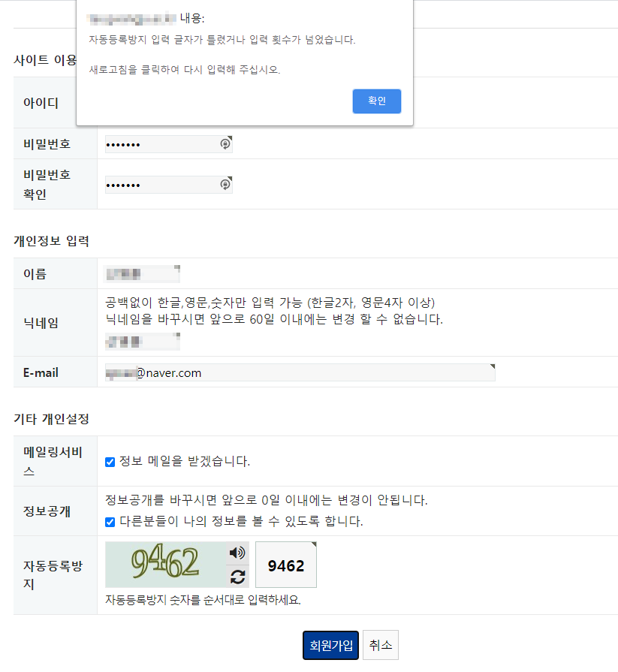This screenshot has width=618, height=672.
Task: Click corner marker on 이름 field
Action: (x=177, y=267)
